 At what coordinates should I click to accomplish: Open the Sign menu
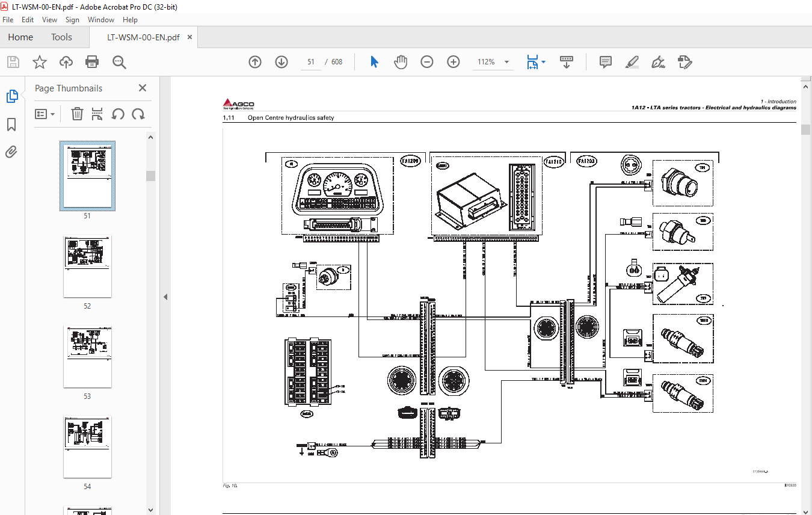point(73,20)
